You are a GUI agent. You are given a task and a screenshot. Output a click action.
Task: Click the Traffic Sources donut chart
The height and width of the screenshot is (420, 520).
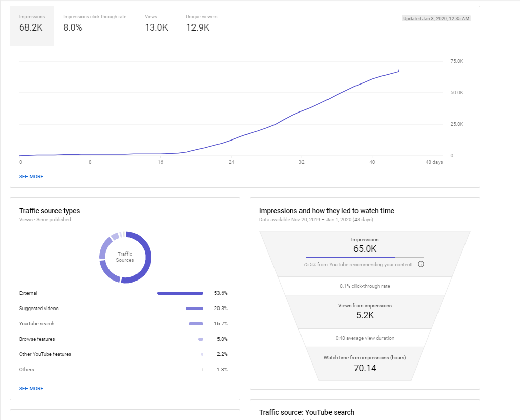pos(125,257)
